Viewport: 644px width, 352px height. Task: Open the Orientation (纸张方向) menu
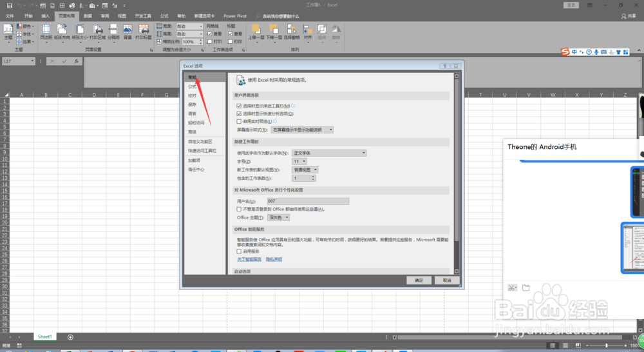pos(62,32)
